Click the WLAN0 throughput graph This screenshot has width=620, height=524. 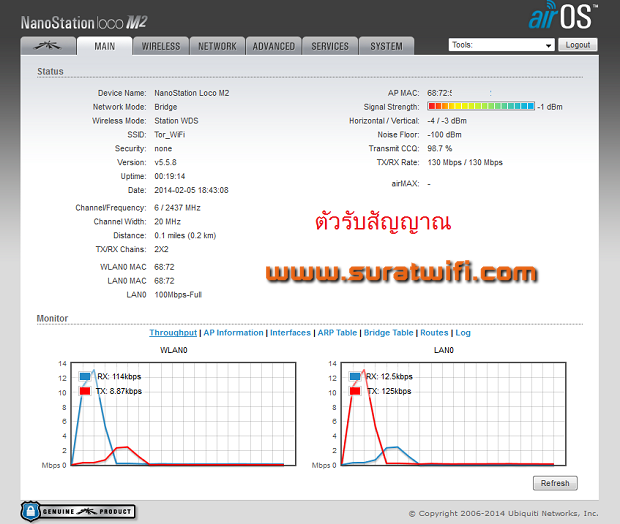point(183,414)
